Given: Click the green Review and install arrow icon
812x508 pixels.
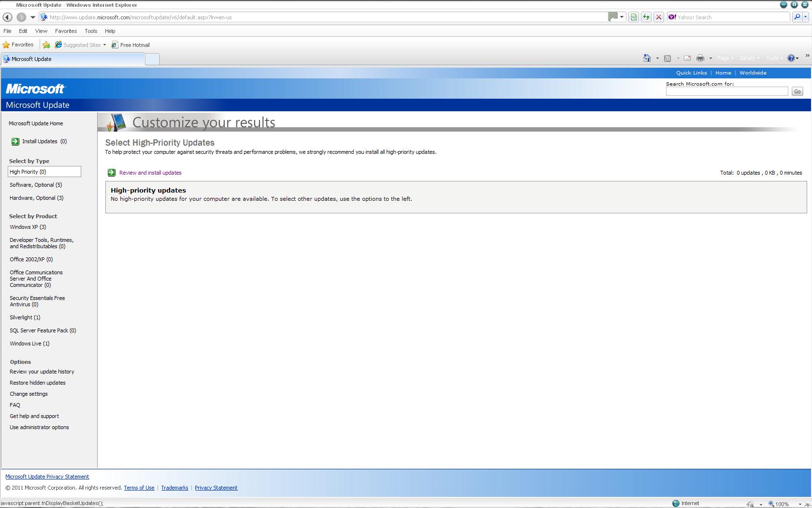Looking at the screenshot, I should pos(112,173).
